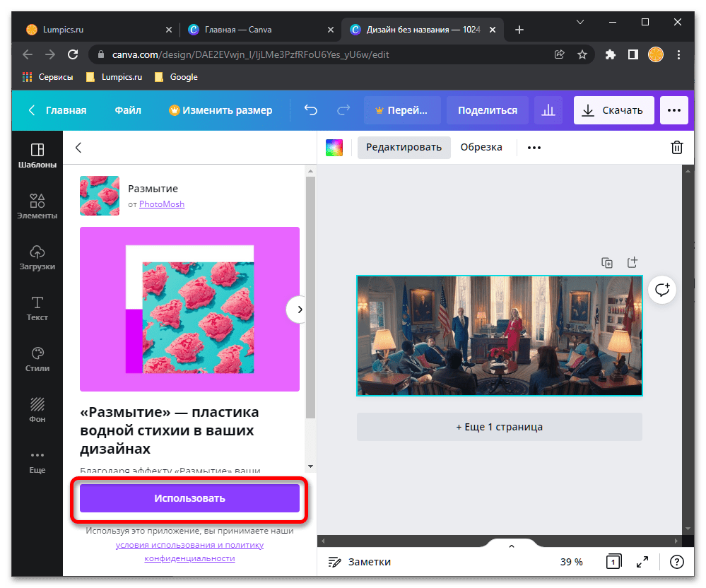Click the Размытие effect small thumbnail

point(100,195)
